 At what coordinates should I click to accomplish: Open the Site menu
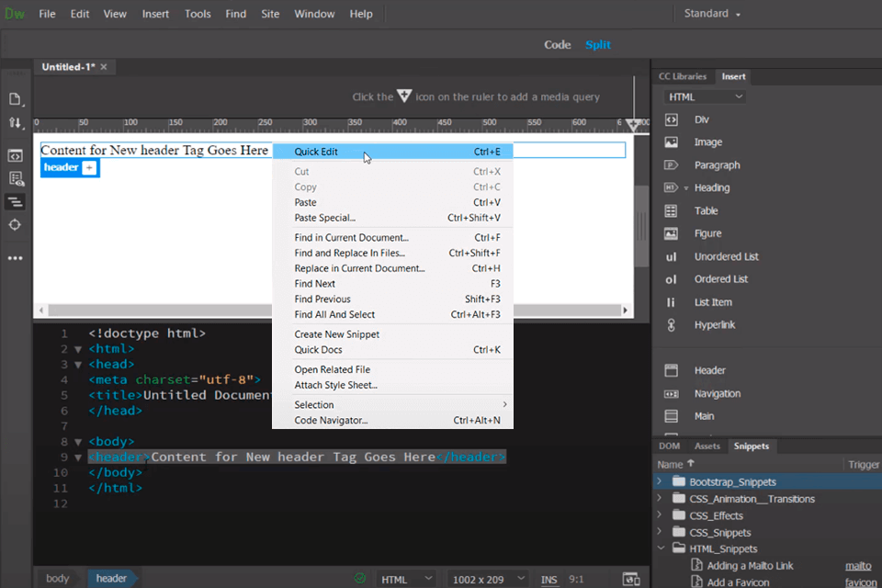[270, 14]
